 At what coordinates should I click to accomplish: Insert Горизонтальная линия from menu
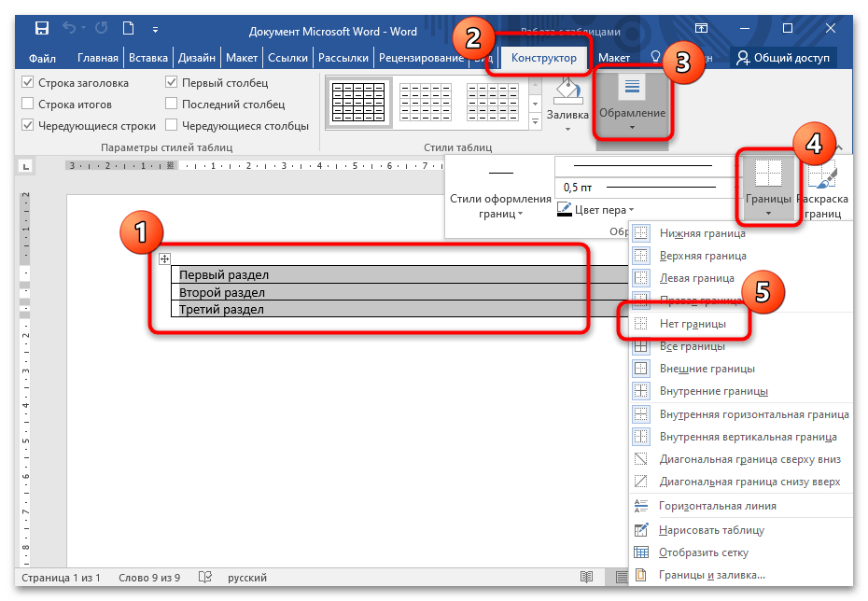(x=741, y=506)
